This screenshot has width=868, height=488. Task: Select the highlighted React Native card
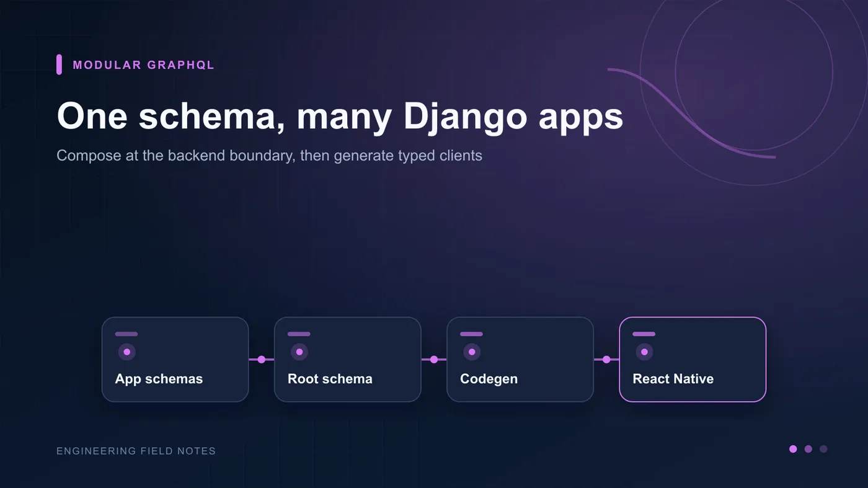pyautogui.click(x=693, y=360)
